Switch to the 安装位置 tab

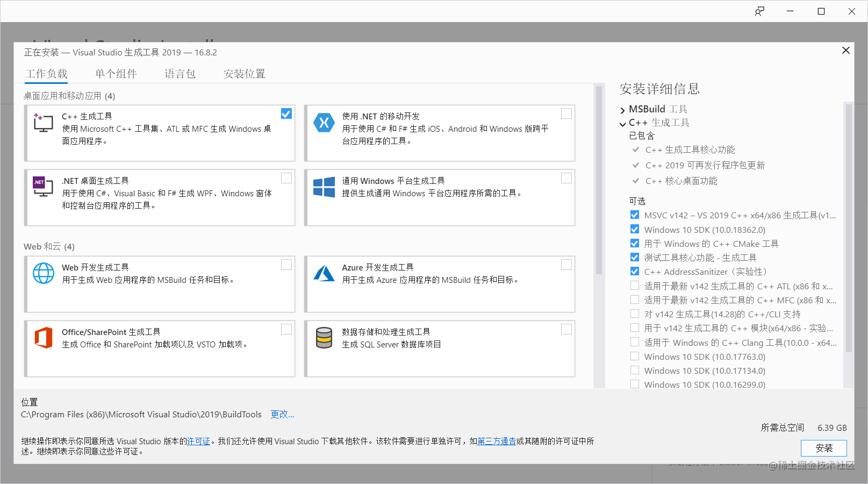245,74
